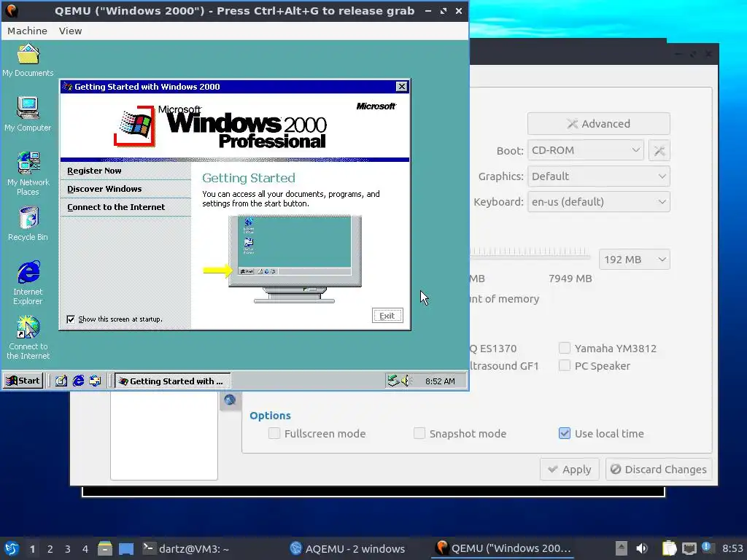Select Connect to the Internet menu item
The height and width of the screenshot is (560, 747).
point(116,207)
